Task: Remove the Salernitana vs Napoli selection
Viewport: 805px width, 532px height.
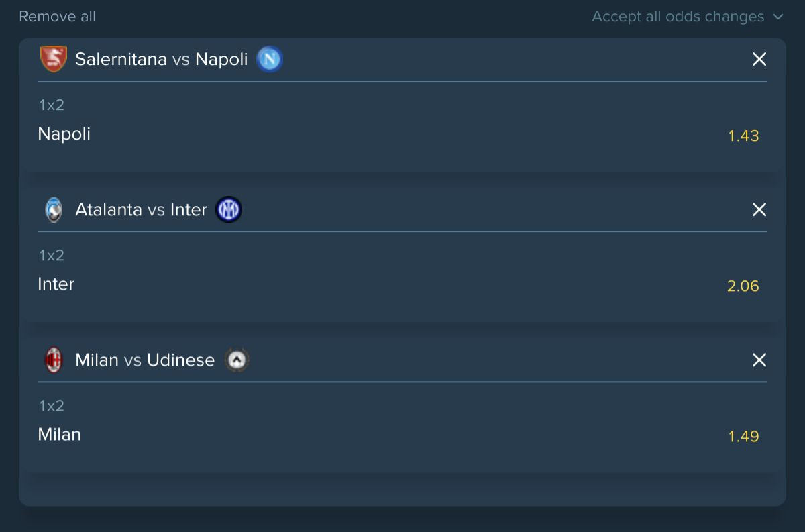Action: (759, 59)
